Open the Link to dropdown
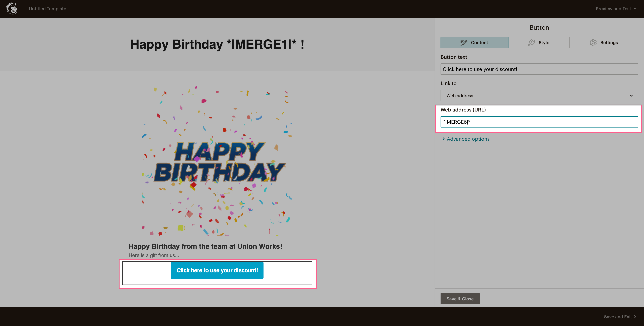The height and width of the screenshot is (326, 644). pos(539,96)
